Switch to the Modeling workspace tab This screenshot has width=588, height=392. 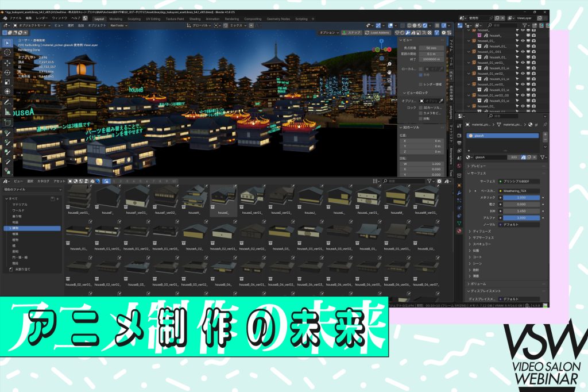(x=115, y=18)
